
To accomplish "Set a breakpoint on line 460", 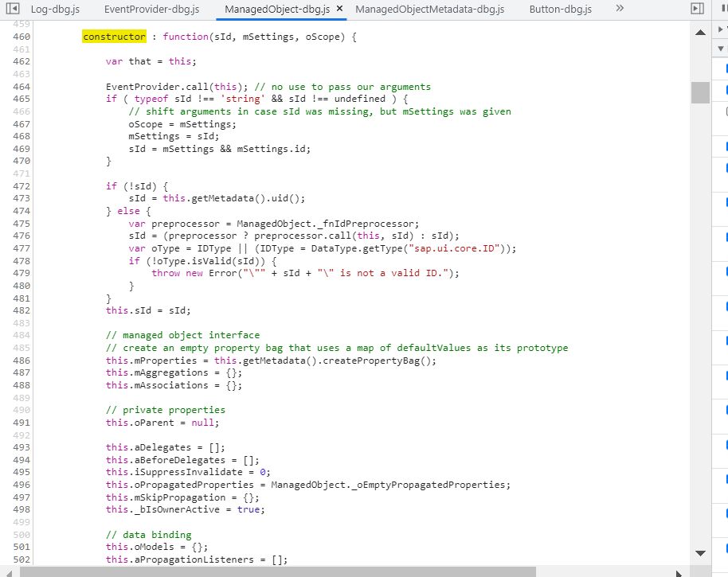I will click(x=22, y=37).
